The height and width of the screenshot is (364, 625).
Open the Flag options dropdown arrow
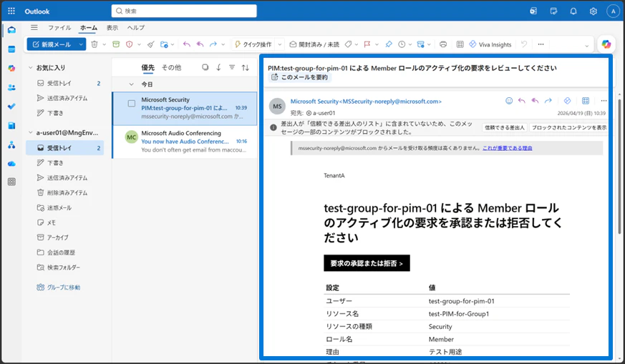377,44
